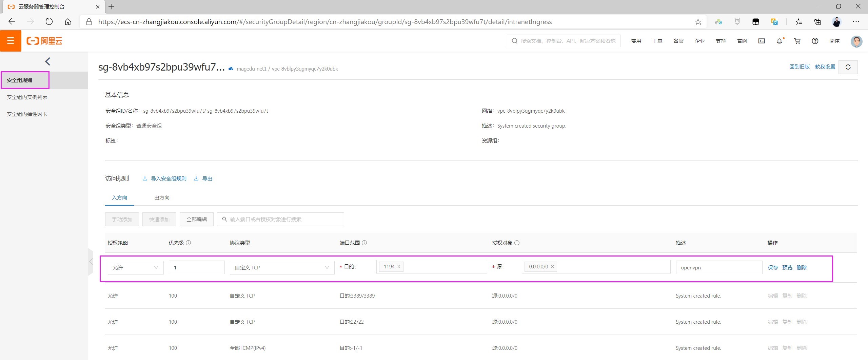Click 教我设置 link
The image size is (868, 360).
(x=825, y=67)
